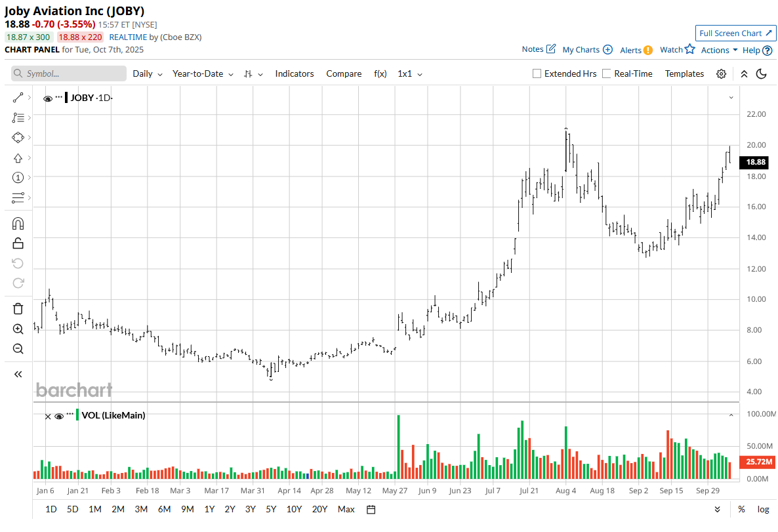778x532 pixels.
Task: Select the 5Y time range
Action: [x=271, y=510]
